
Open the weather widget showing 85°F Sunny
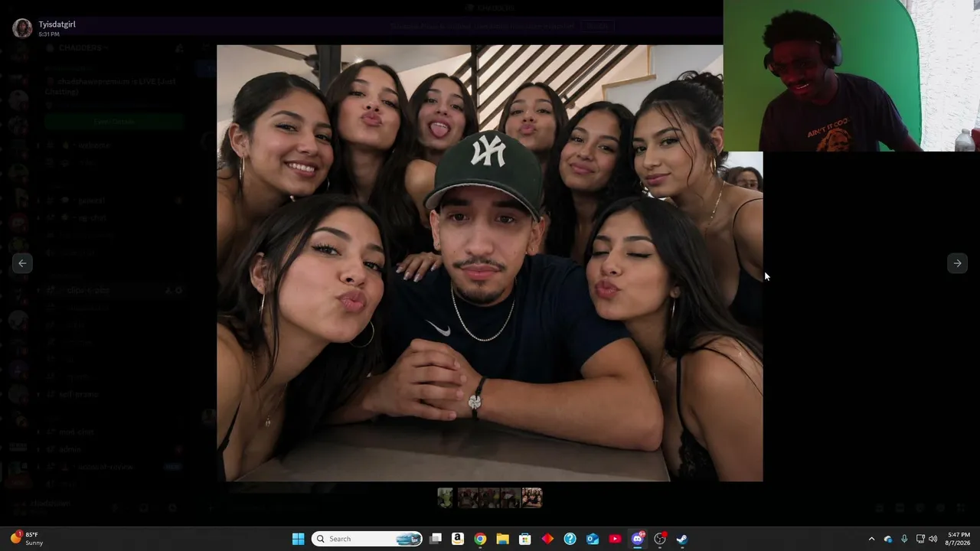(x=28, y=539)
